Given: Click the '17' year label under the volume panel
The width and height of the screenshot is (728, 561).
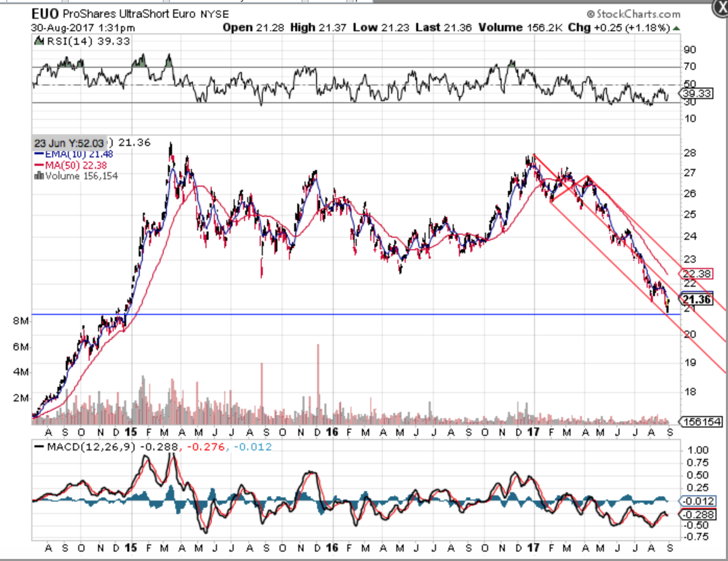Looking at the screenshot, I should [x=533, y=432].
